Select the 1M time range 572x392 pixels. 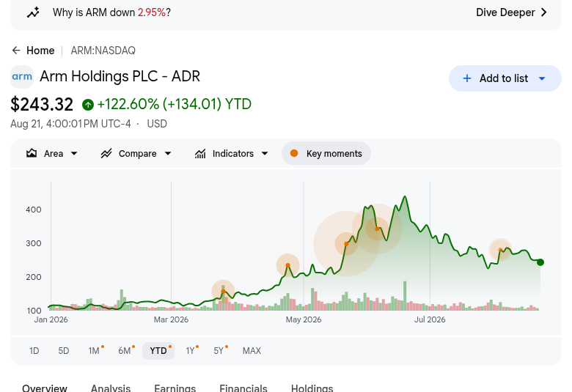coord(94,351)
